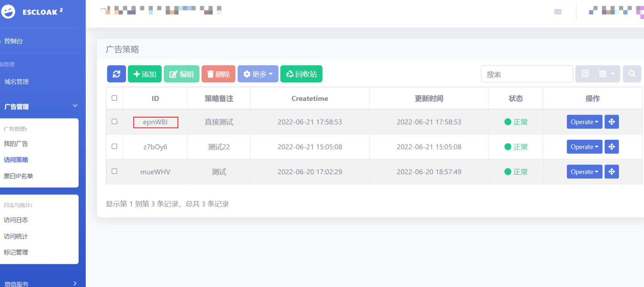The height and width of the screenshot is (287, 644).
Task: Open 我的广告 menu item
Action: [16, 143]
